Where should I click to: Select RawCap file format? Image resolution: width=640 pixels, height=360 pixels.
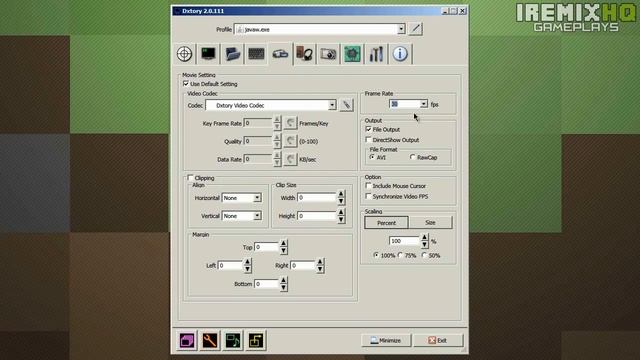[413, 157]
